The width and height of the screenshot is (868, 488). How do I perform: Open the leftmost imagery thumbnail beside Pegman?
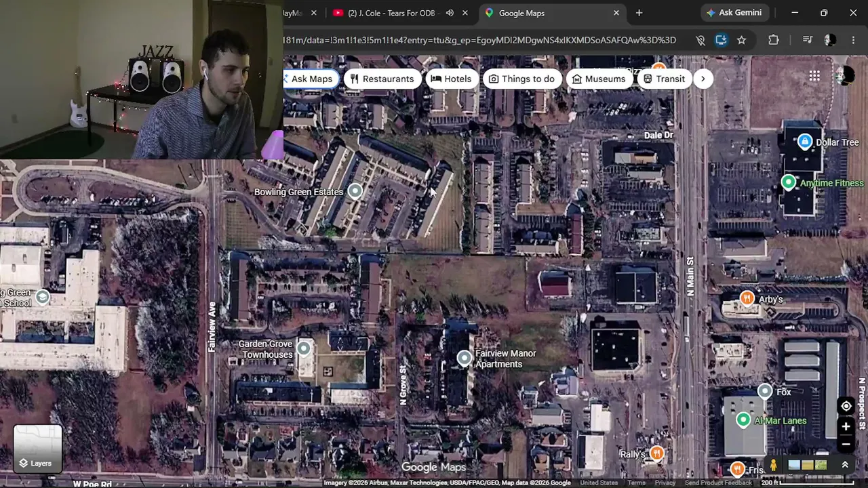tap(793, 465)
